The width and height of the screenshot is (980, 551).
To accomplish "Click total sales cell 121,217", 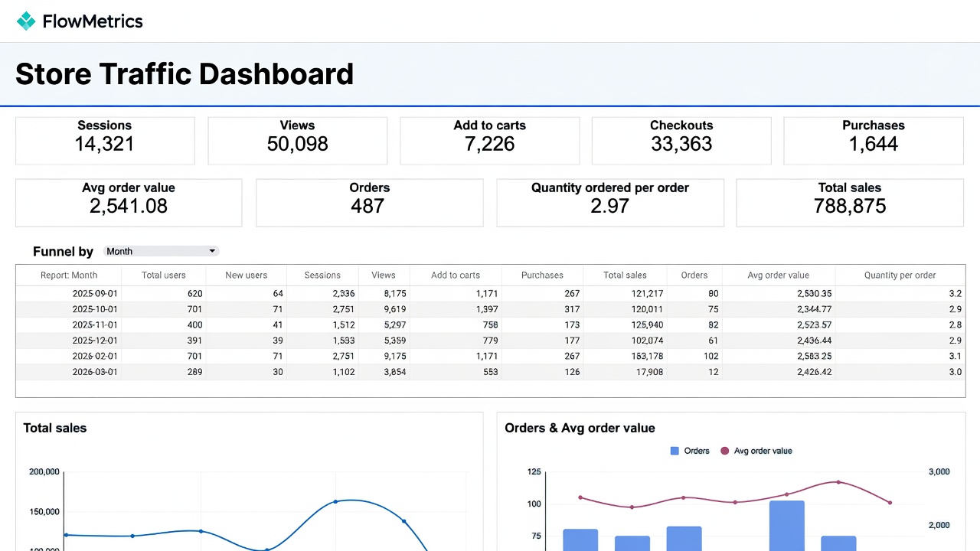I will tap(647, 293).
